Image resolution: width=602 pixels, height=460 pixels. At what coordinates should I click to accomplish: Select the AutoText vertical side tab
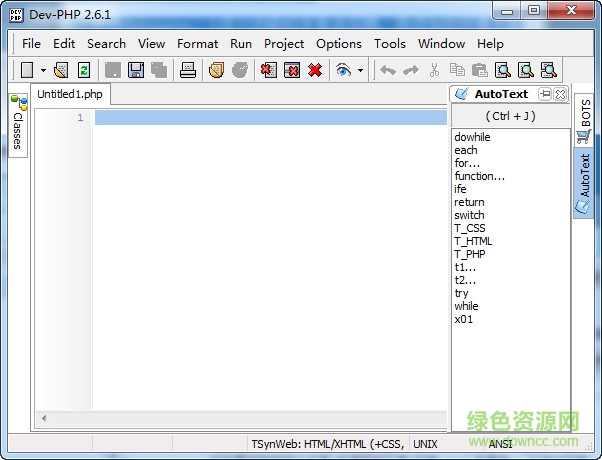tap(583, 183)
